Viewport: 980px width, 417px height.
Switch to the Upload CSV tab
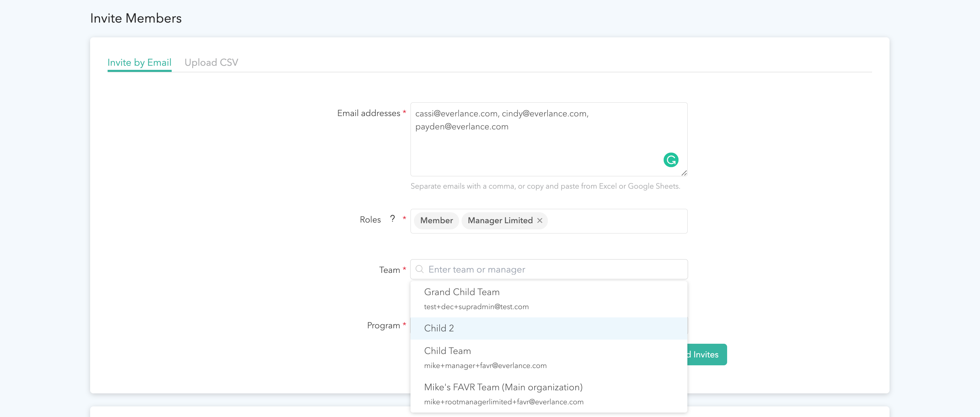click(x=211, y=62)
